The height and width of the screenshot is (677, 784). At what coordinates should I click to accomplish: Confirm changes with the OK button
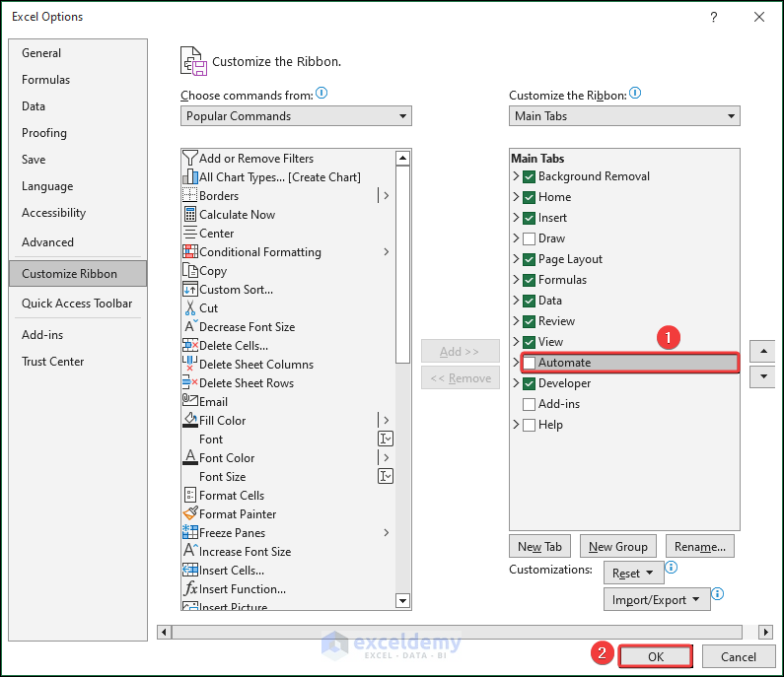[x=656, y=656]
